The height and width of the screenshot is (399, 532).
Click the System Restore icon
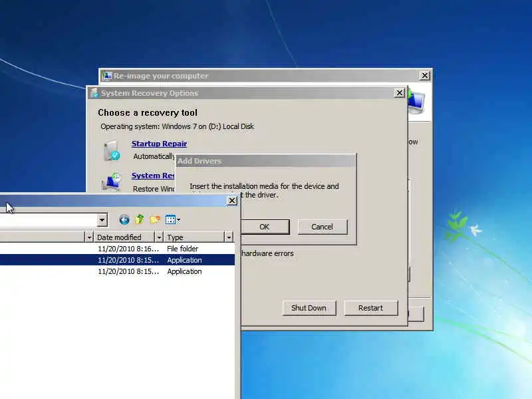[x=112, y=182]
